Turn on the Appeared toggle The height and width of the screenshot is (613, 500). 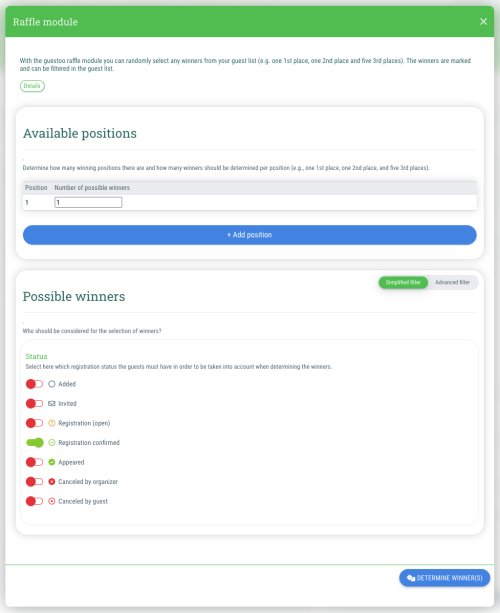point(34,462)
